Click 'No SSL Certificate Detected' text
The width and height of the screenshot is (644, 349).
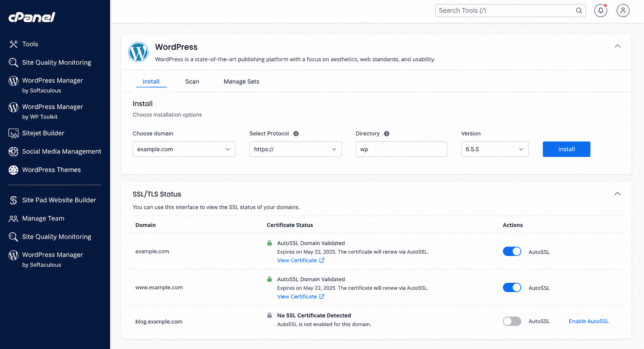pos(314,315)
